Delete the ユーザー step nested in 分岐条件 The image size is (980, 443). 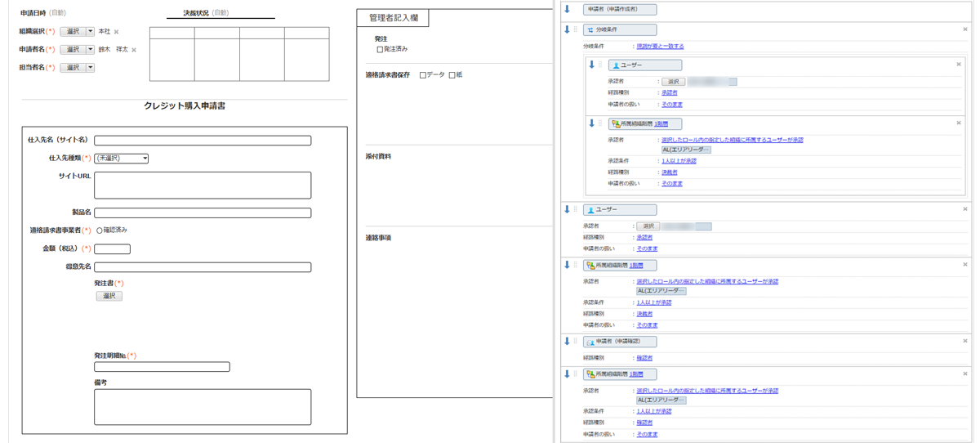[x=959, y=64]
